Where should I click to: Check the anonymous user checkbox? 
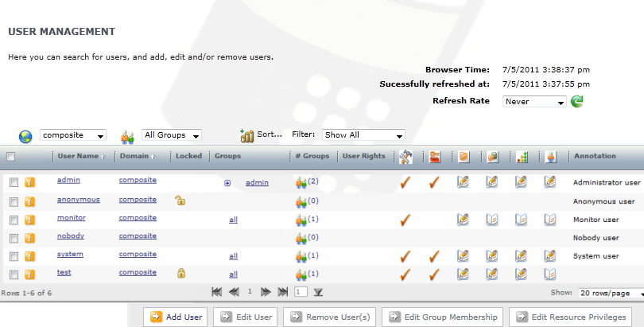[14, 202]
